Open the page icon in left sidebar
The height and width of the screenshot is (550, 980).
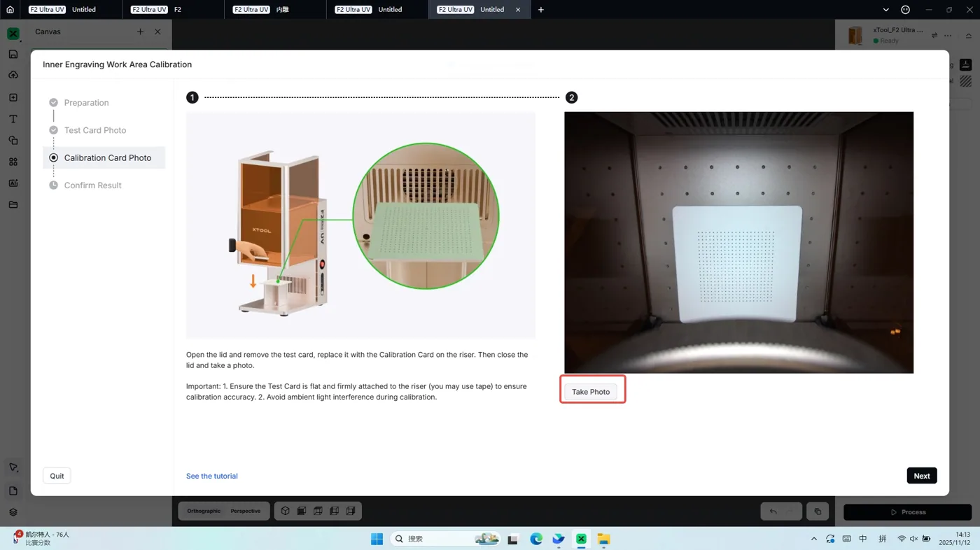(x=13, y=491)
